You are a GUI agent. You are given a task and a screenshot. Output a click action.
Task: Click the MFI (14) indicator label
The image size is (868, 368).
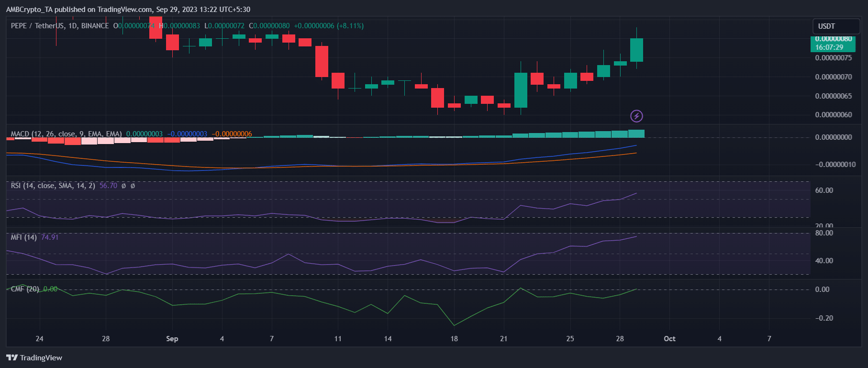tap(24, 237)
